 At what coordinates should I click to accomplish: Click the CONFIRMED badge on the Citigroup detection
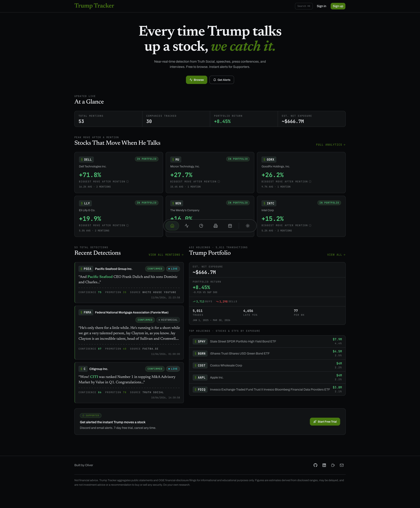tap(155, 369)
